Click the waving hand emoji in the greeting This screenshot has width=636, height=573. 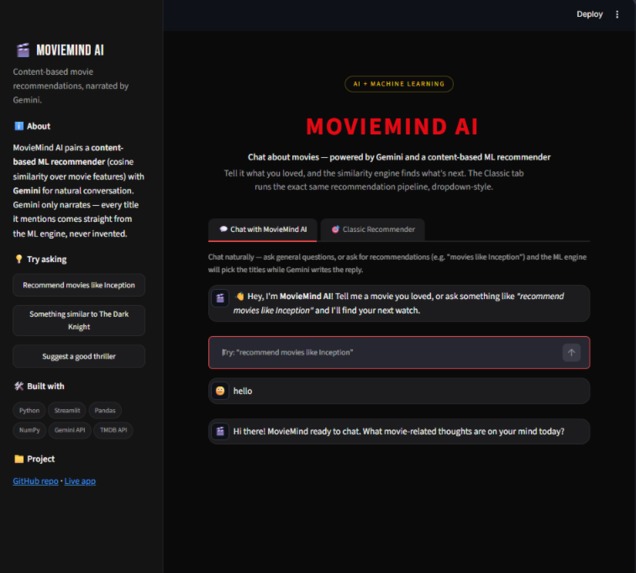240,296
